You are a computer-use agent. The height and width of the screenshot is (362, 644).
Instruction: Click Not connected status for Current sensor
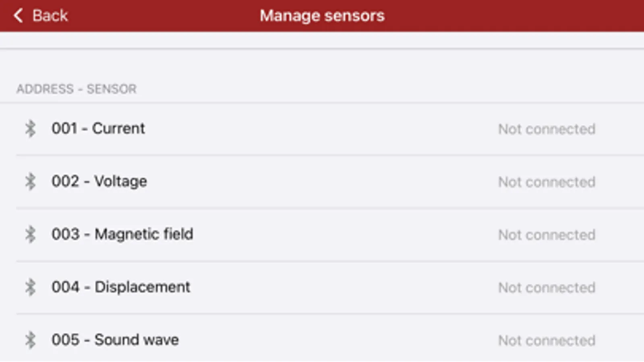547,129
